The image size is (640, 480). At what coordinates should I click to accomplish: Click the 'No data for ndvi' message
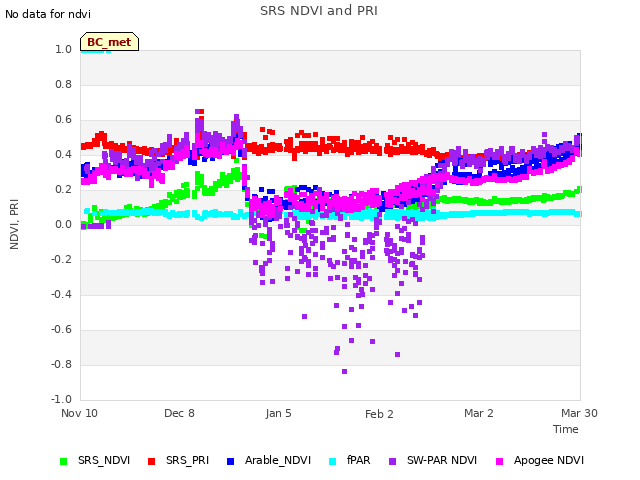click(48, 14)
